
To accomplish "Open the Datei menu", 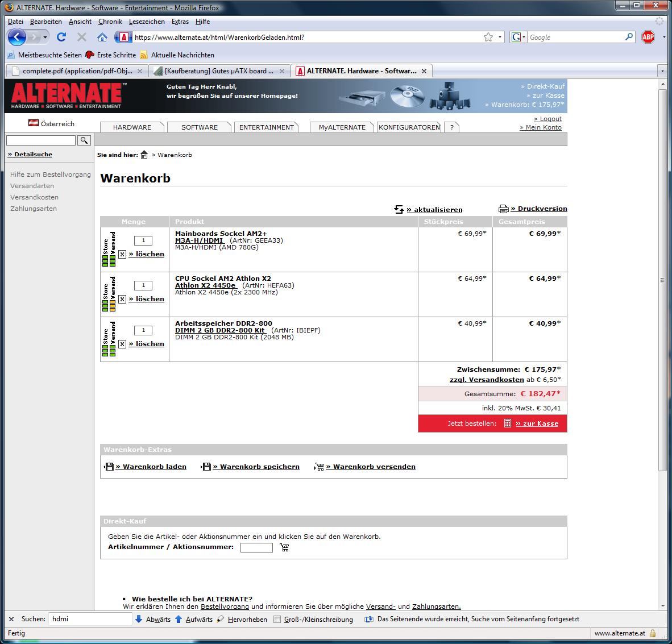I will coord(15,22).
